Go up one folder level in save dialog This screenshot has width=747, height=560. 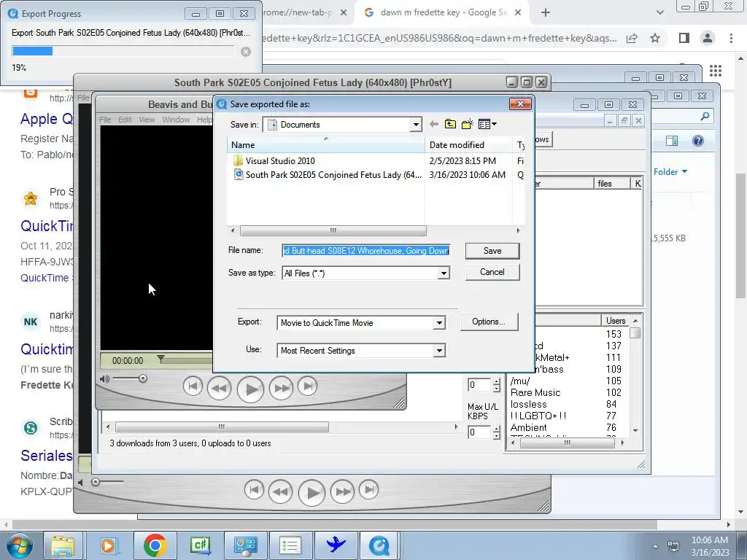[450, 124]
